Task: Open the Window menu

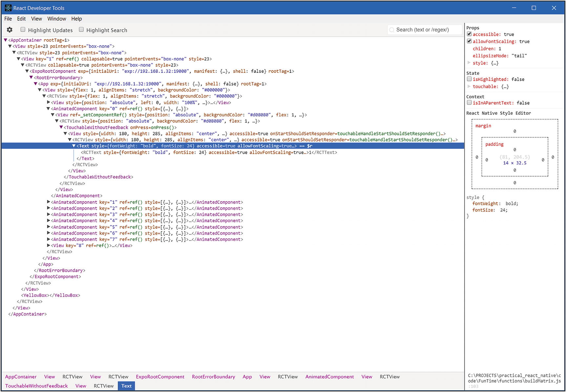Action: click(x=56, y=19)
